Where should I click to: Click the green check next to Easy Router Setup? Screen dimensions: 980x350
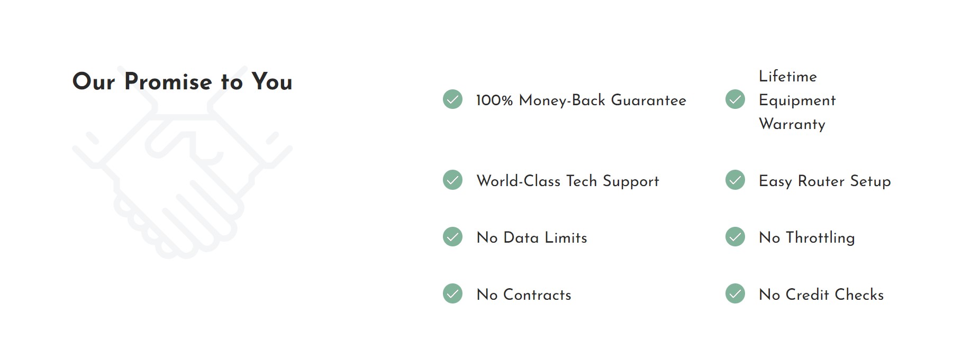pyautogui.click(x=735, y=180)
